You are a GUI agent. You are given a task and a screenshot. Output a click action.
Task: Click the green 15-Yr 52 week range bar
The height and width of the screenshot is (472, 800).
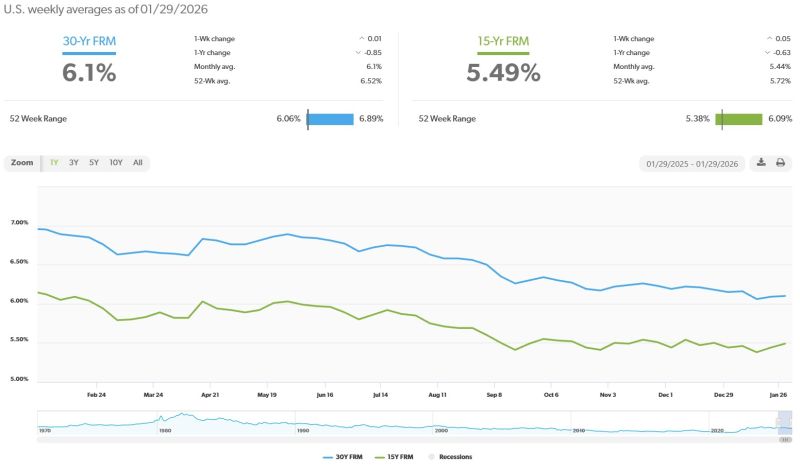(x=739, y=119)
